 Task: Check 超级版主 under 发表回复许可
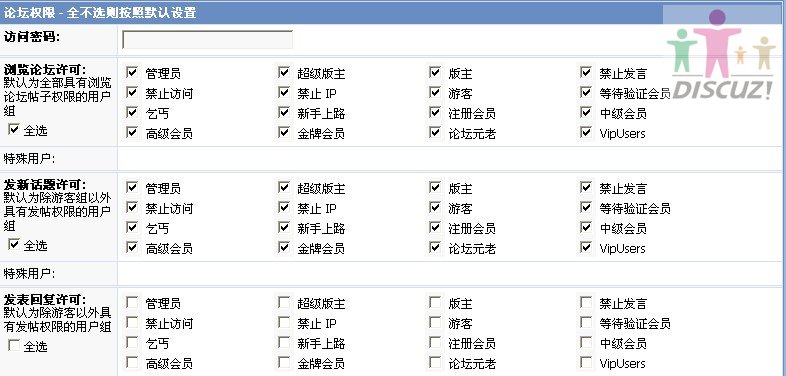click(x=284, y=302)
